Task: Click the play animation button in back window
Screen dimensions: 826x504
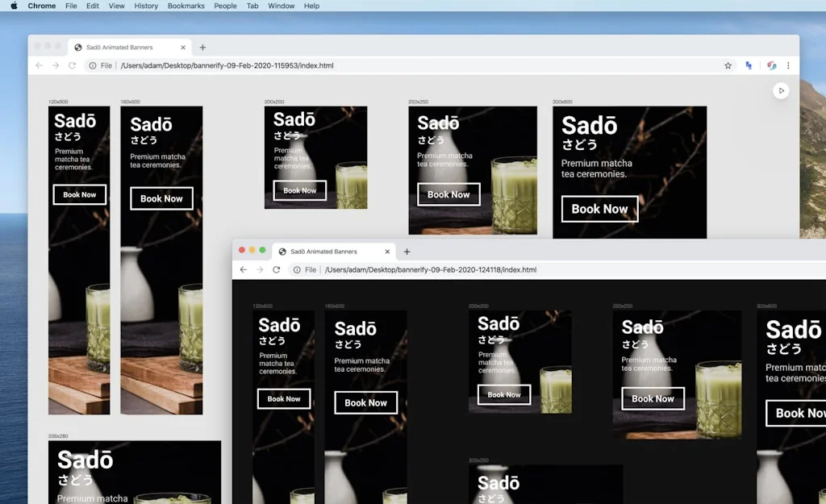Action: pyautogui.click(x=781, y=91)
